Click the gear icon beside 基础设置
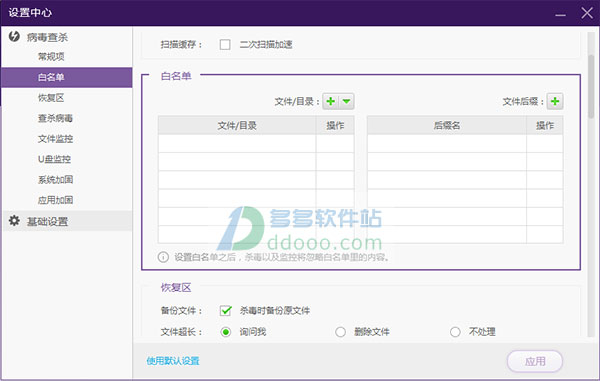This screenshot has height=381, width=600. click(14, 221)
